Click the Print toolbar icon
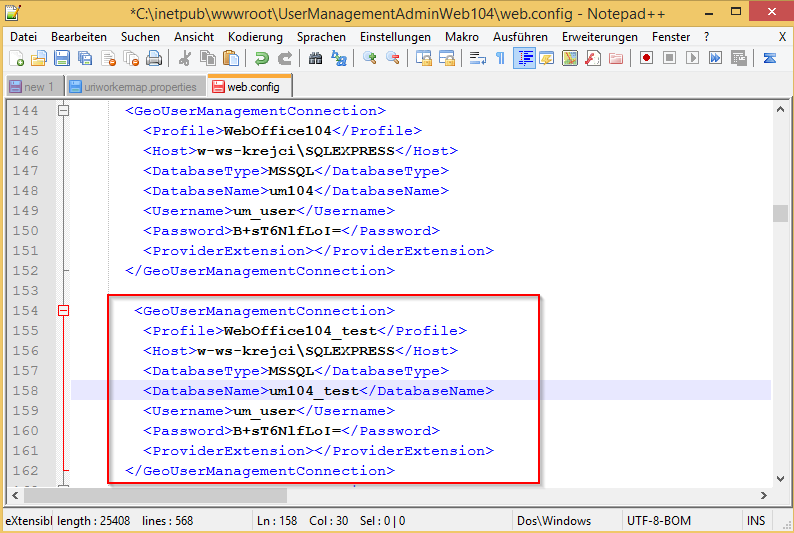The height and width of the screenshot is (533, 794). tap(150, 58)
